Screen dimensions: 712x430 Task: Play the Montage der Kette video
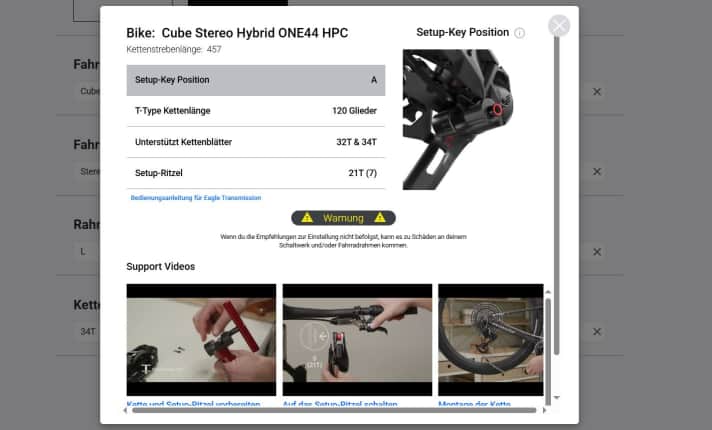click(490, 340)
